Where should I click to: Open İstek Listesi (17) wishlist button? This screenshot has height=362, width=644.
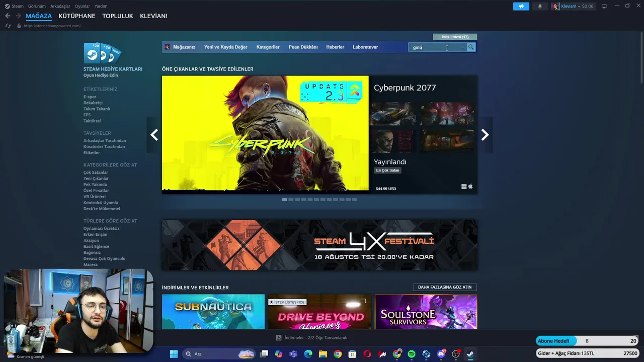455,37
